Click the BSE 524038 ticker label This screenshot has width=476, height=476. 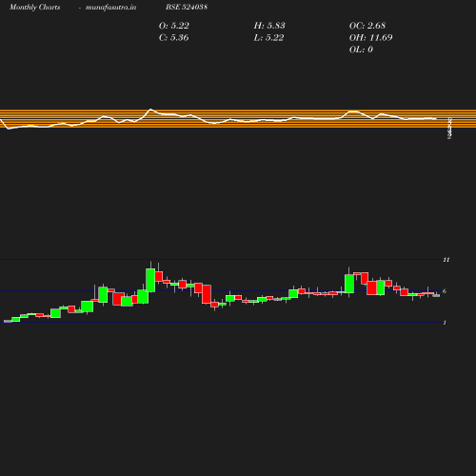187,7
